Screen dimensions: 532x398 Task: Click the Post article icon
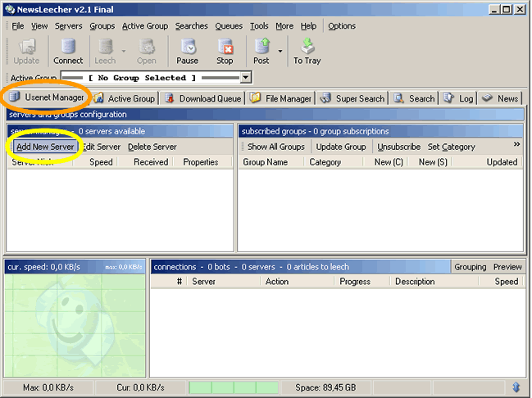pyautogui.click(x=262, y=47)
